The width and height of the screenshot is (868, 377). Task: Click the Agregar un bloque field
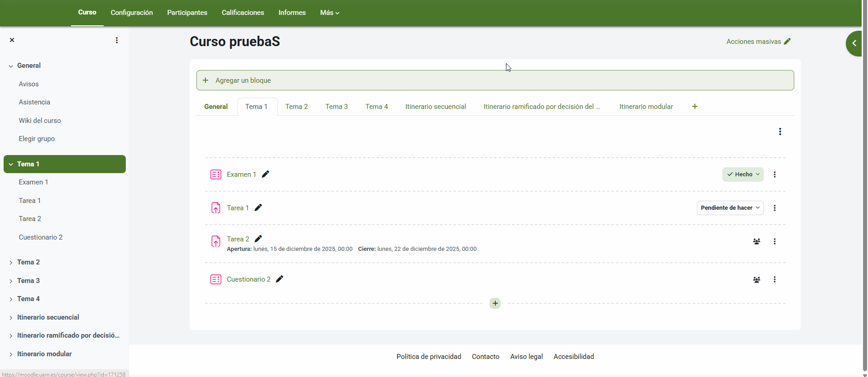click(x=495, y=80)
